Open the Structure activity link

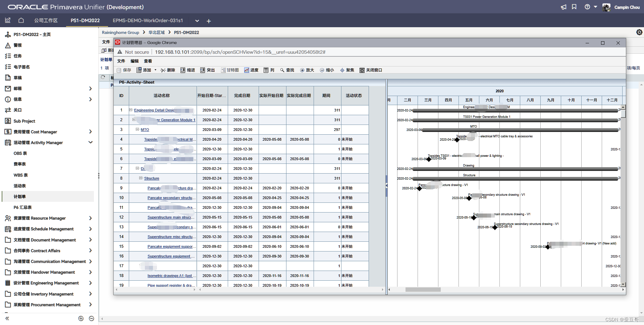click(x=152, y=178)
